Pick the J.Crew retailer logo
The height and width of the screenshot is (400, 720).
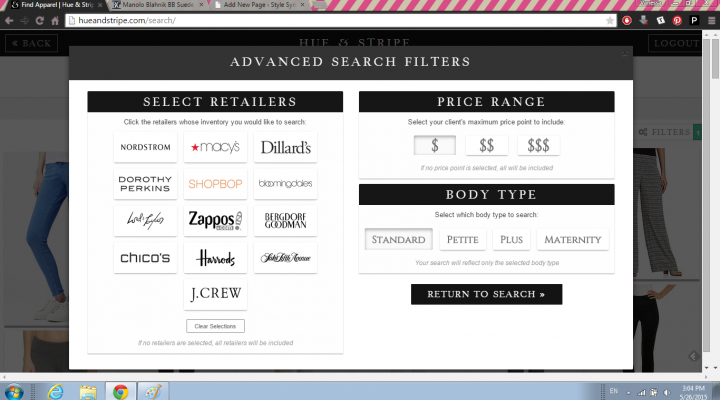pos(216,294)
